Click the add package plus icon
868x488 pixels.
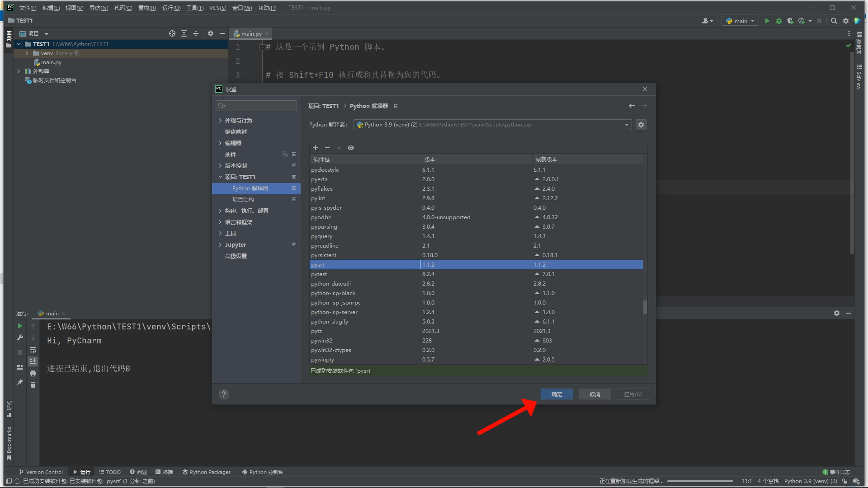[316, 148]
